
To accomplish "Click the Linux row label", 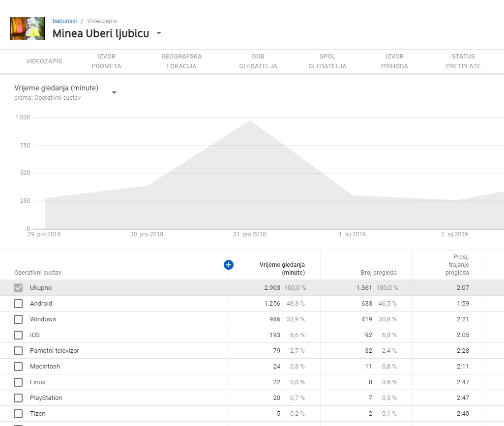I will point(37,382).
